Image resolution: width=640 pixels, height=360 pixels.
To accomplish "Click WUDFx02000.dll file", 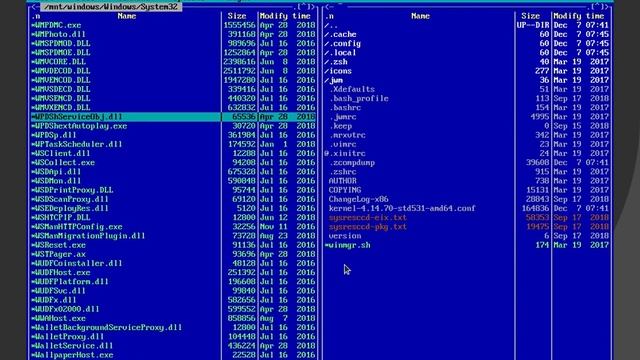I will coord(173,309).
